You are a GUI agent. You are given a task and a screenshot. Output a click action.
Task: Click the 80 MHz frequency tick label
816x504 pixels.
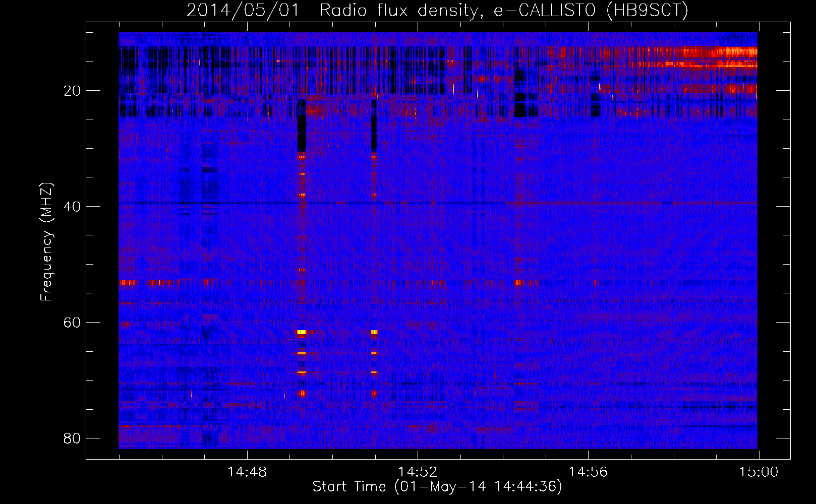72,438
